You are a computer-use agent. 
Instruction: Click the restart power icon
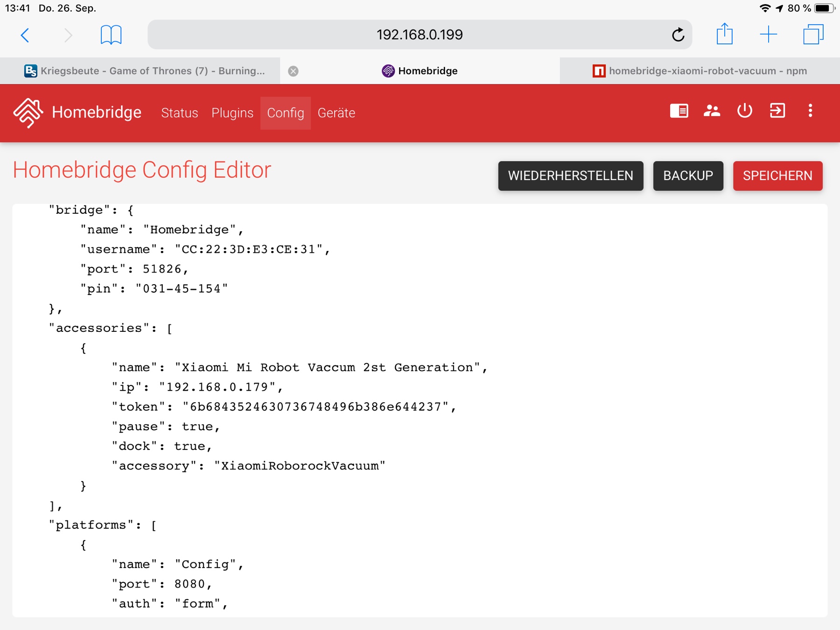coord(744,111)
